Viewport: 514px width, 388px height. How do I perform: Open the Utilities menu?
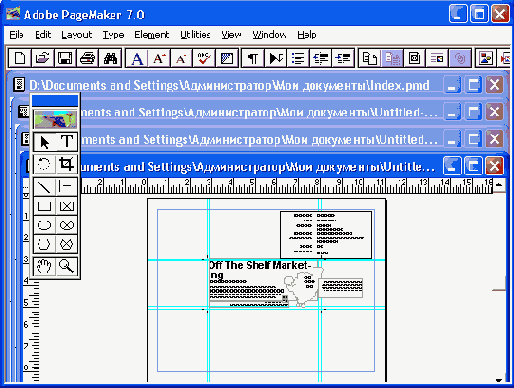point(195,35)
